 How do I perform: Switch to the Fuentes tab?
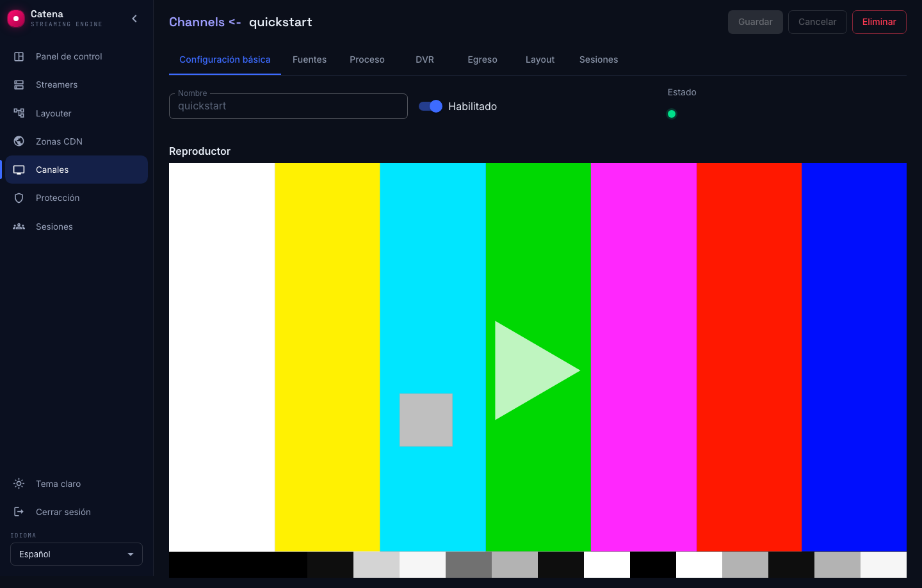click(x=309, y=60)
